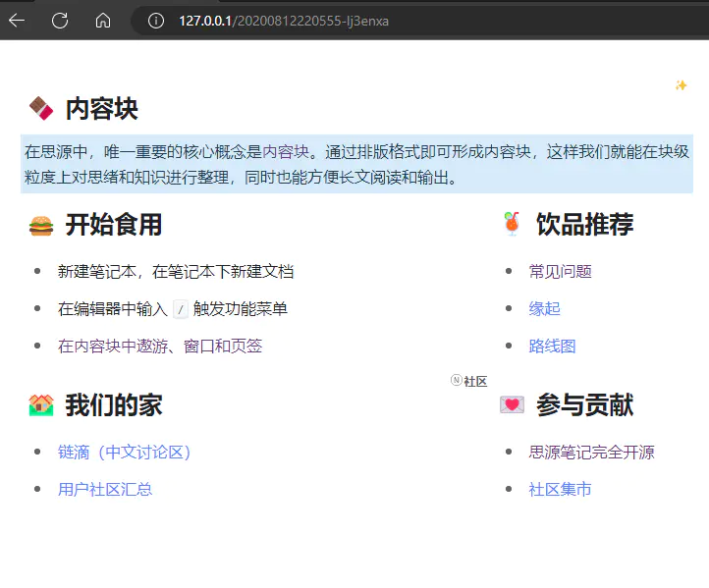The height and width of the screenshot is (588, 709).
Task: Click the chocolate bar emoji beside 内容块
Action: (40, 108)
